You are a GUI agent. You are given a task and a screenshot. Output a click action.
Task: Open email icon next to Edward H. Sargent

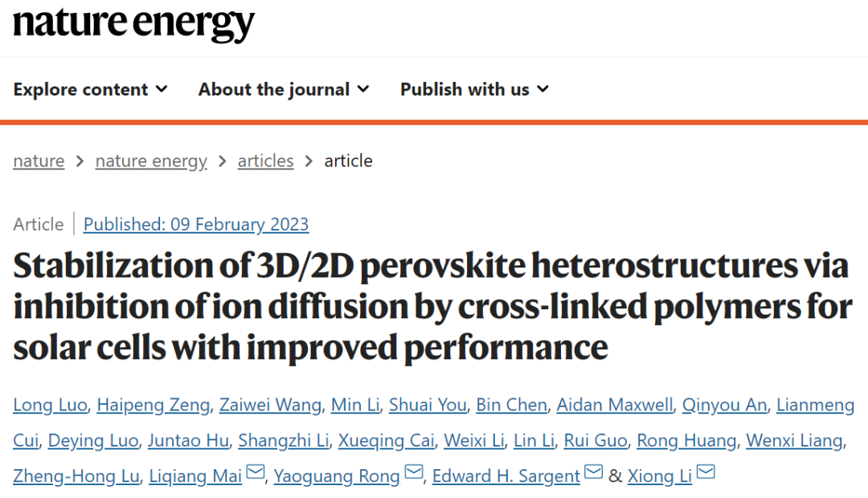[593, 472]
